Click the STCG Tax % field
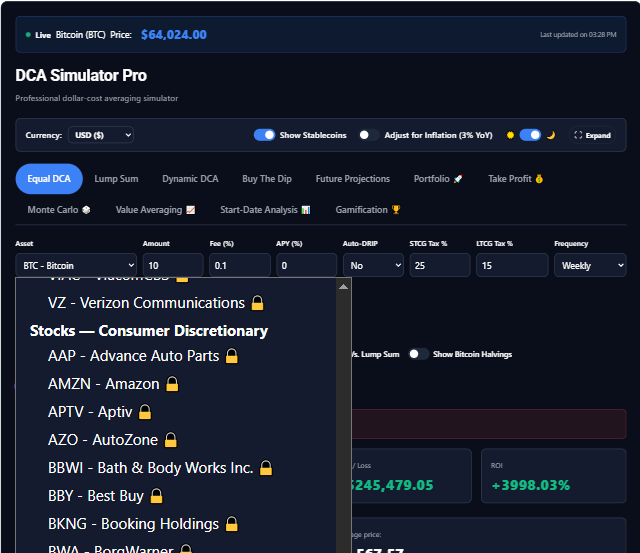 point(440,265)
